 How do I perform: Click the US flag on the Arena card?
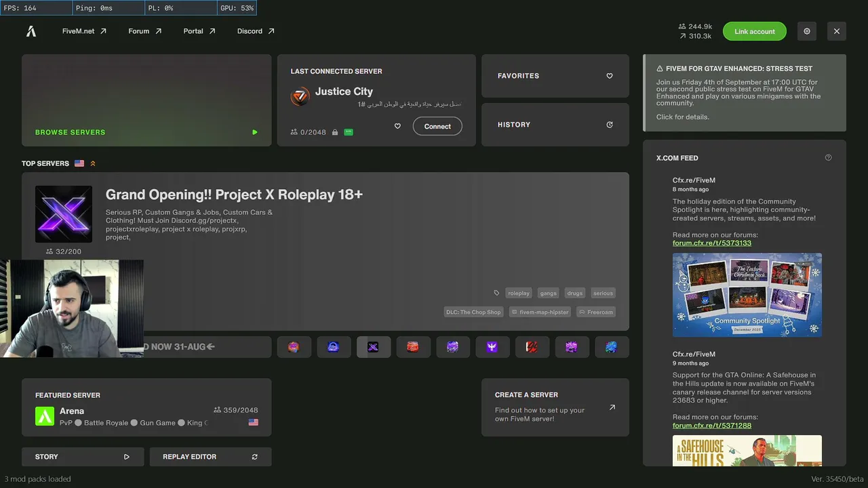[254, 422]
